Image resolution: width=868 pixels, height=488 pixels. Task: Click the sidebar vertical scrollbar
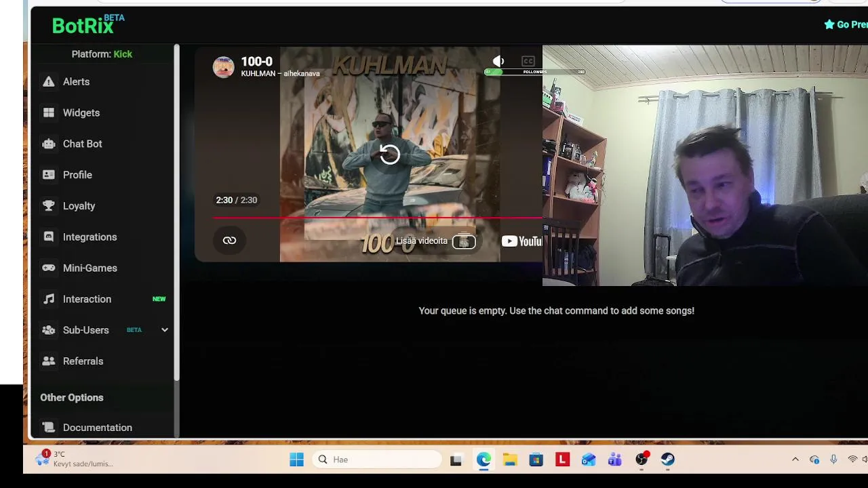point(176,212)
